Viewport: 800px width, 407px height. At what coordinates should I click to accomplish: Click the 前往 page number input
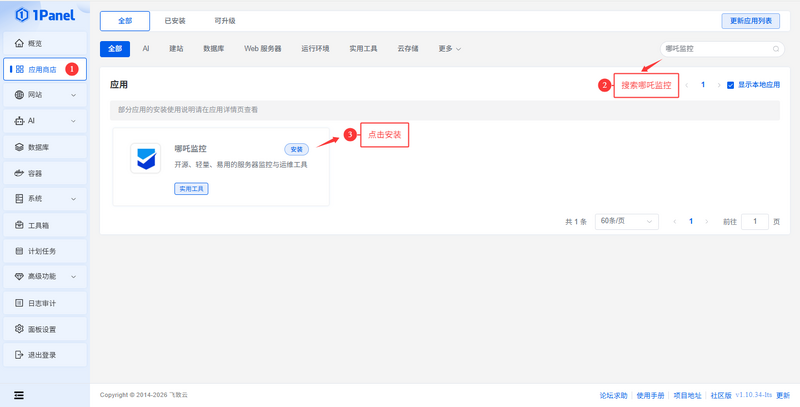click(x=755, y=221)
